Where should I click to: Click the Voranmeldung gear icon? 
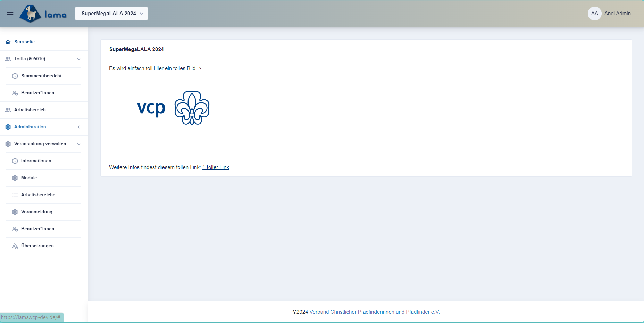coord(15,212)
